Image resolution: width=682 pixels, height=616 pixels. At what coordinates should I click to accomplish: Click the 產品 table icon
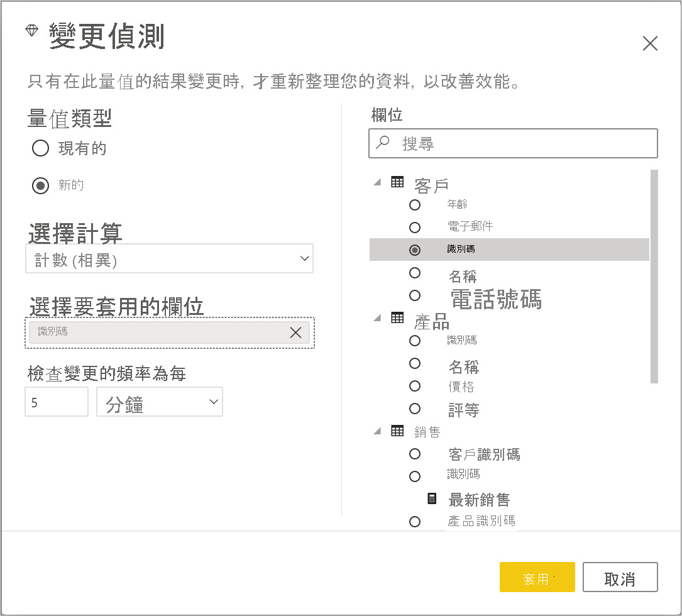(397, 317)
